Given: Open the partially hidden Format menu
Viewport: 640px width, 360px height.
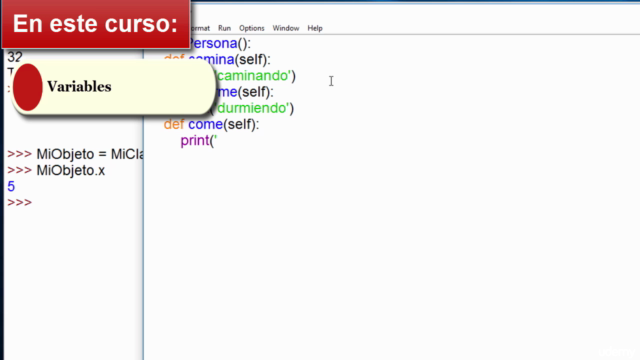Looking at the screenshot, I should [x=200, y=28].
